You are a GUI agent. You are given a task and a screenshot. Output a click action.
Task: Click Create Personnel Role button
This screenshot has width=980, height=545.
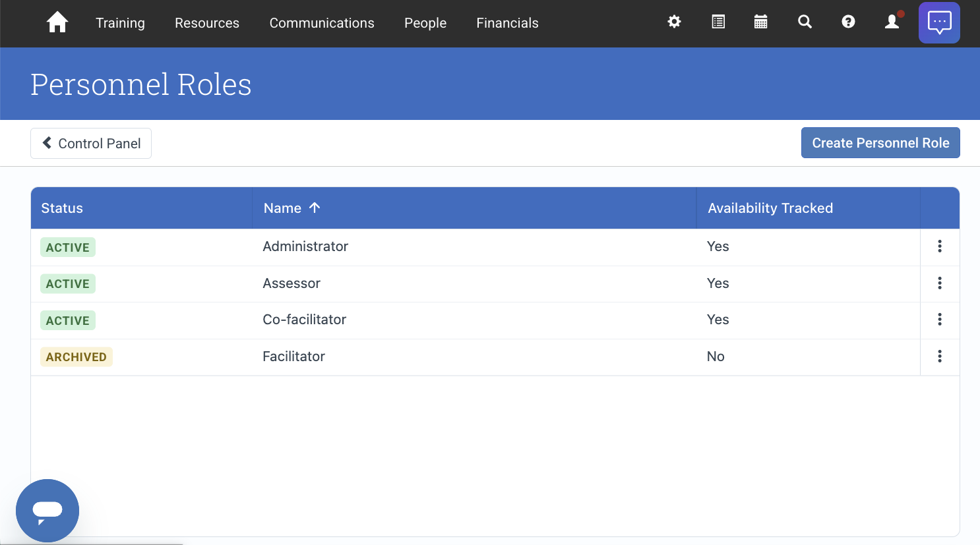(x=880, y=143)
